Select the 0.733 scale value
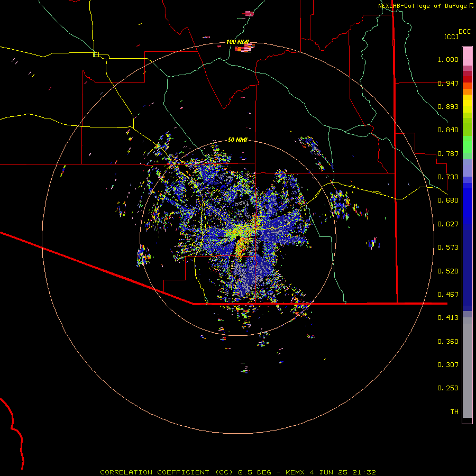476x476 pixels. coord(448,177)
